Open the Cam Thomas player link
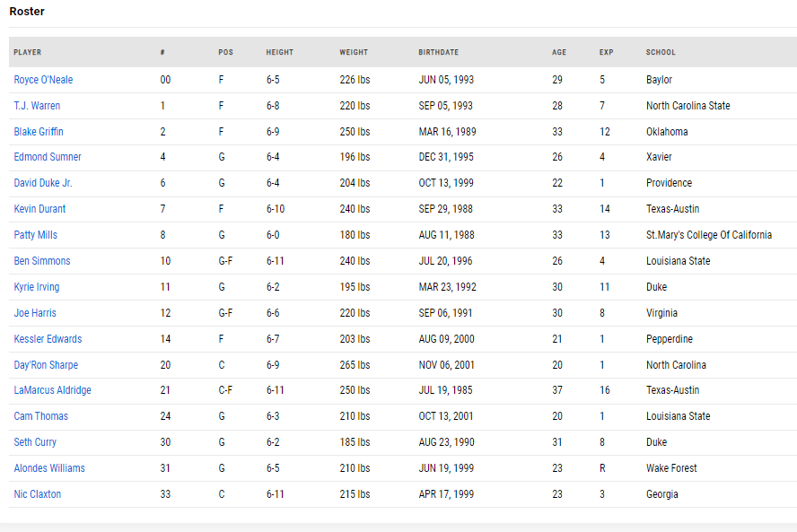Image resolution: width=797 pixels, height=532 pixels. click(41, 416)
